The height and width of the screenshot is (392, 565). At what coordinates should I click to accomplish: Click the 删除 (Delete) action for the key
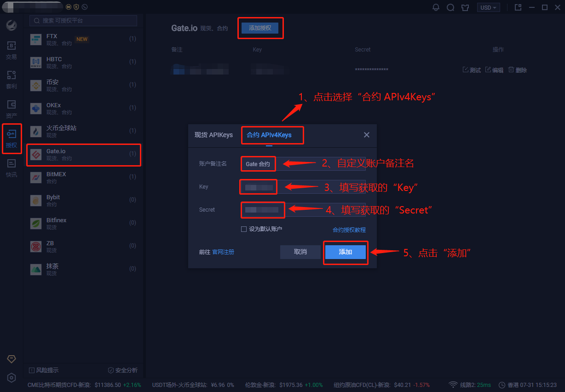point(518,70)
